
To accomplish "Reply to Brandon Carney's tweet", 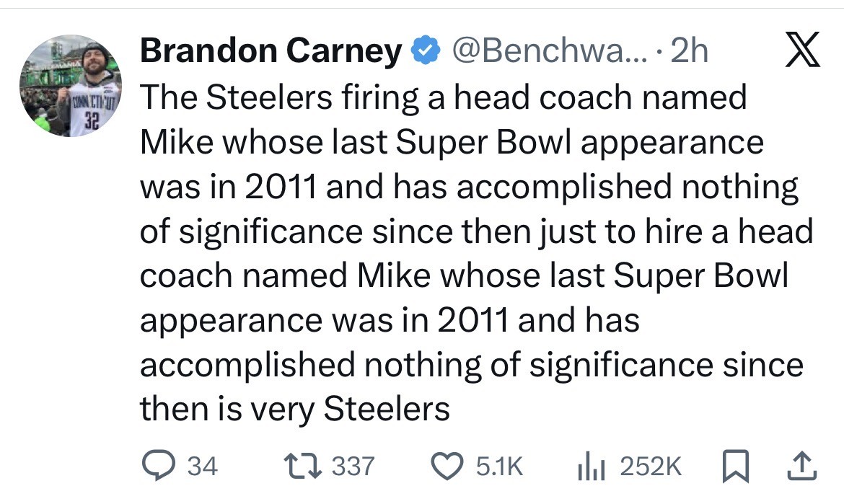I will tap(156, 467).
